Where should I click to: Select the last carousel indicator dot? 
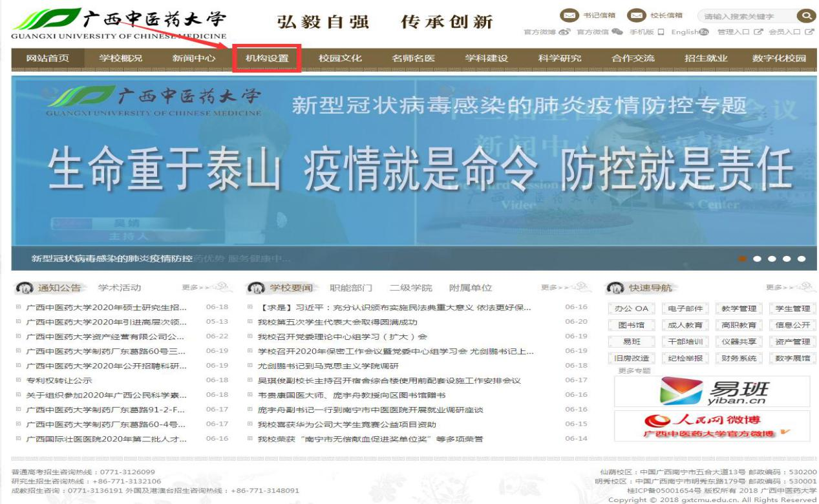(x=802, y=259)
